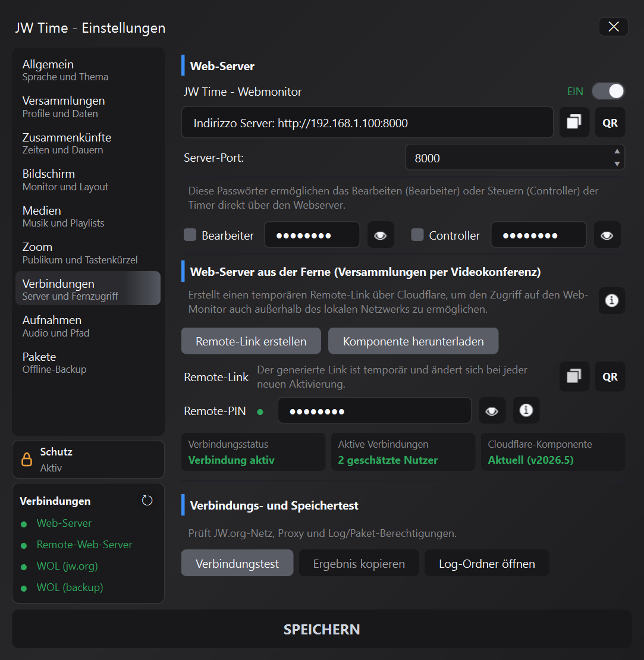This screenshot has width=644, height=660.
Task: Open the Versammlungen settings section
Action: 88,107
